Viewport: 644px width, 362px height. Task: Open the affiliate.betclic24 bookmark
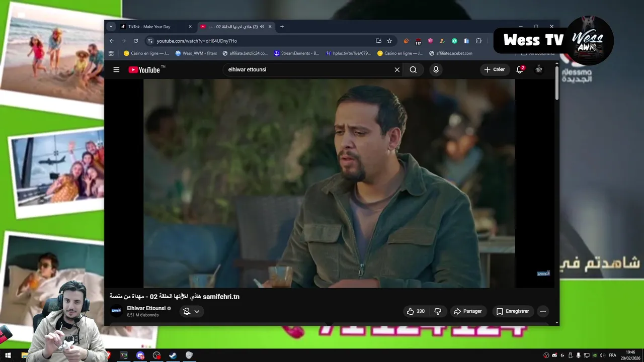(245, 53)
